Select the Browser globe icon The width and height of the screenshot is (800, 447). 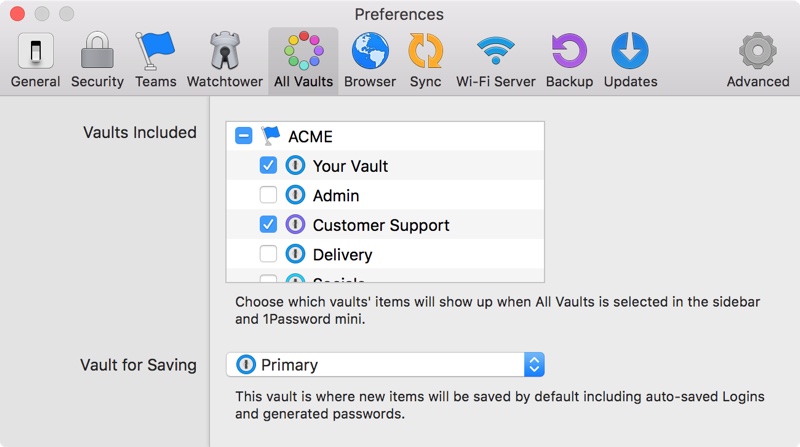click(x=370, y=60)
